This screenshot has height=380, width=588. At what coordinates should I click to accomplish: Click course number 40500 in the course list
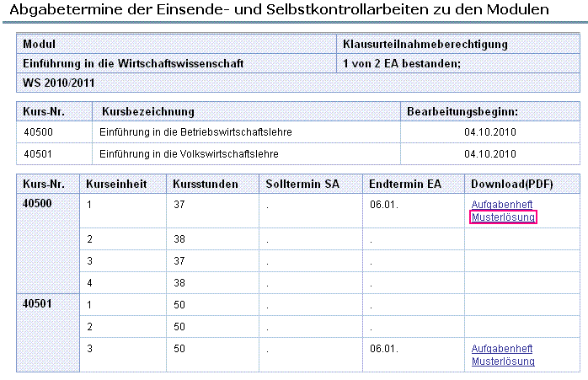[x=38, y=132]
